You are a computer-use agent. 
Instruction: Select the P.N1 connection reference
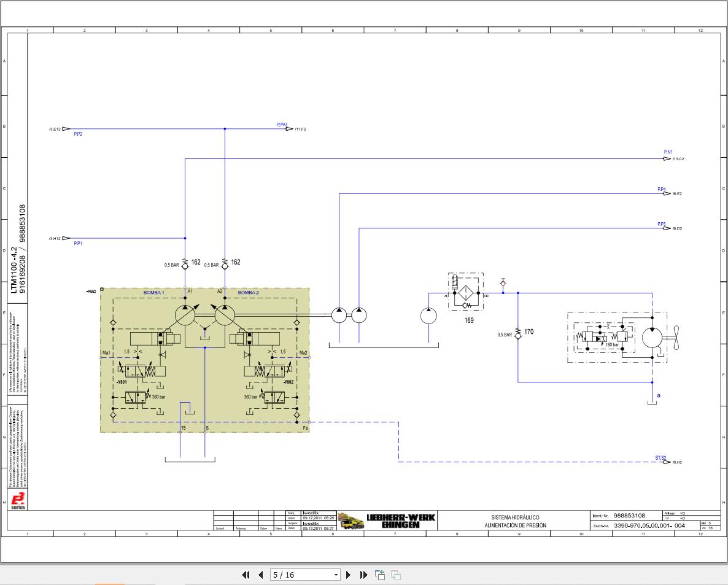(x=668, y=152)
